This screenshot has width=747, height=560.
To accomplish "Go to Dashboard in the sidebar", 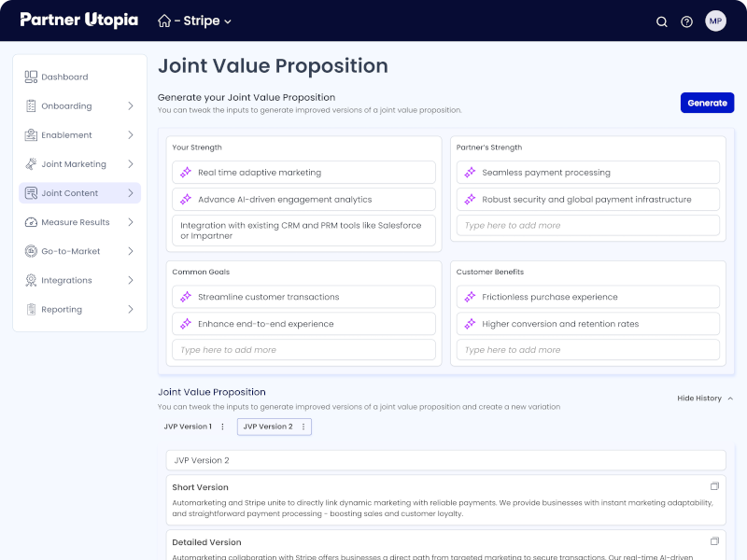I will (x=64, y=77).
